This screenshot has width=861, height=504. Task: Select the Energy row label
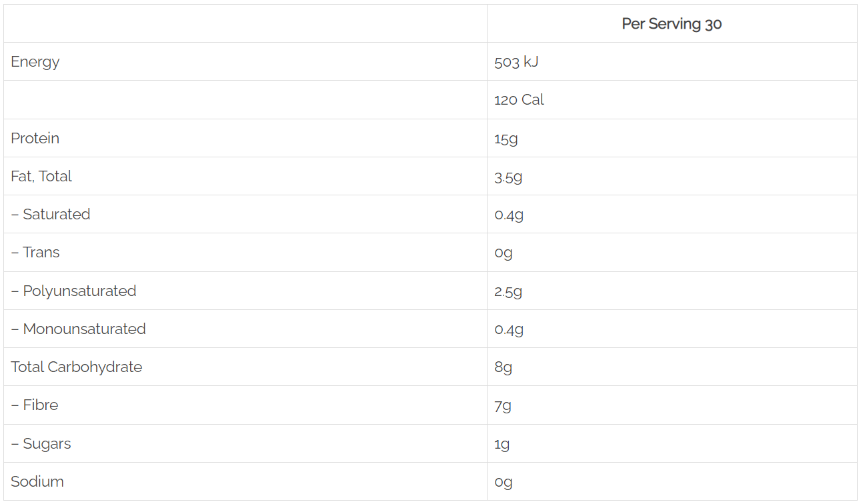coord(35,62)
